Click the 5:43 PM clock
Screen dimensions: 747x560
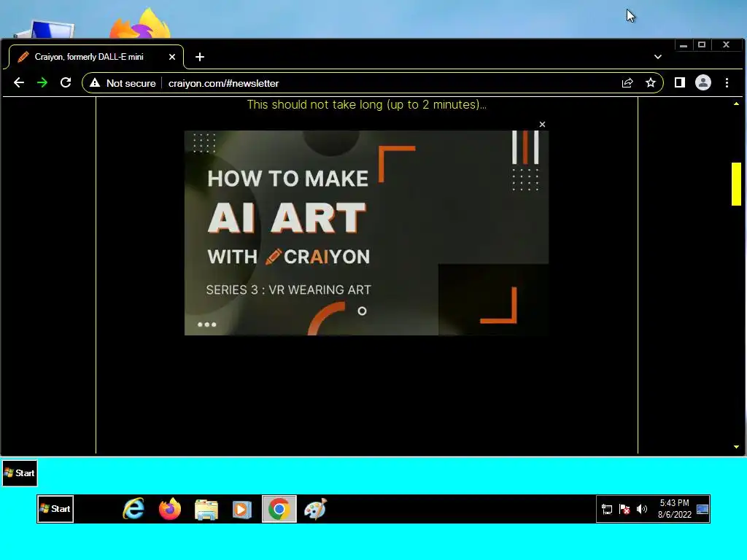(675, 508)
